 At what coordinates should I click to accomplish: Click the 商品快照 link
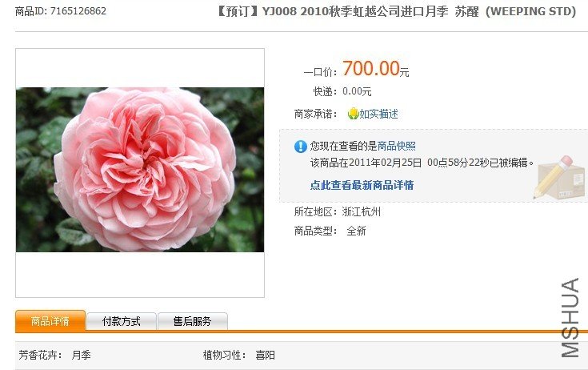click(396, 146)
